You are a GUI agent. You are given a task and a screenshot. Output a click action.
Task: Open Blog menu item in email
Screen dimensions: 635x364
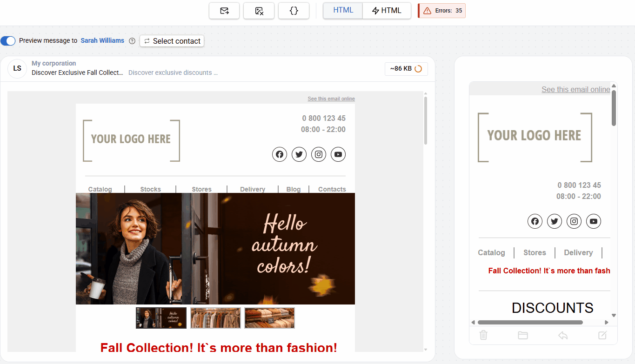(x=294, y=189)
